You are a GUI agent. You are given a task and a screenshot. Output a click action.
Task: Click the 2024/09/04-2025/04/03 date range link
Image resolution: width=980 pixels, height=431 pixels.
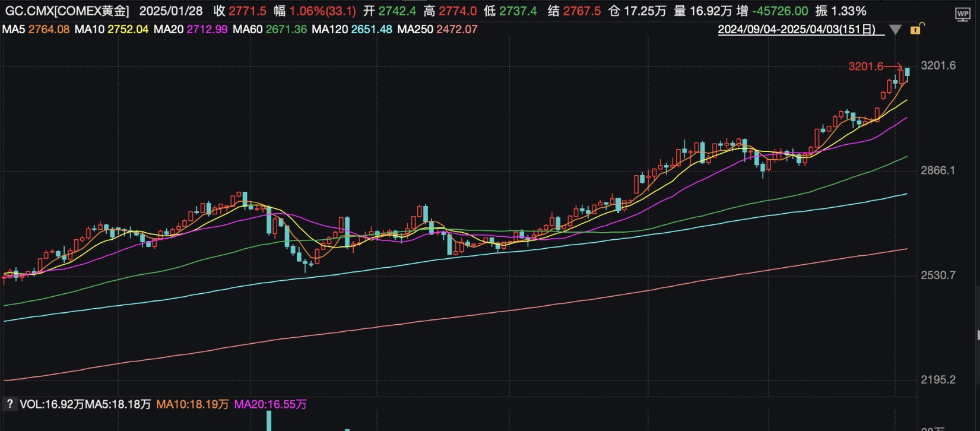797,29
